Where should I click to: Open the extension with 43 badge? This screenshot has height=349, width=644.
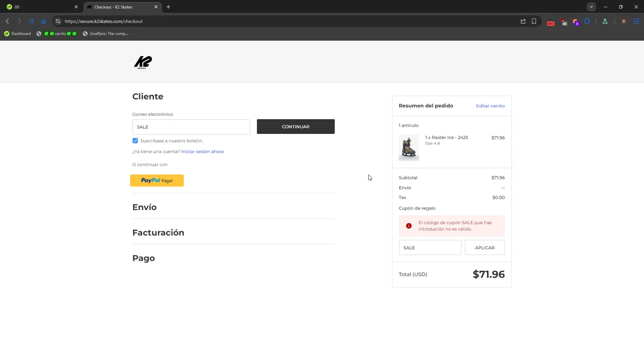tap(563, 22)
